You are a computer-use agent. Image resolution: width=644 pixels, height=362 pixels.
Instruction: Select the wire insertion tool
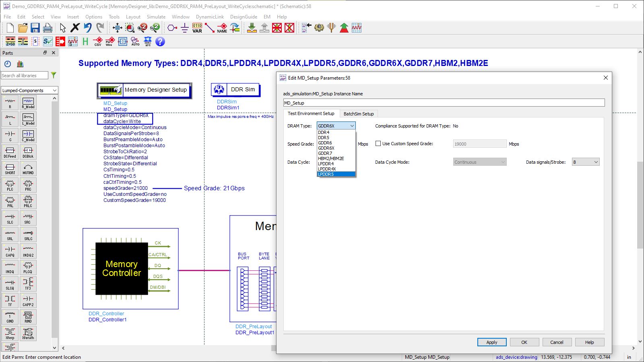tap(209, 28)
